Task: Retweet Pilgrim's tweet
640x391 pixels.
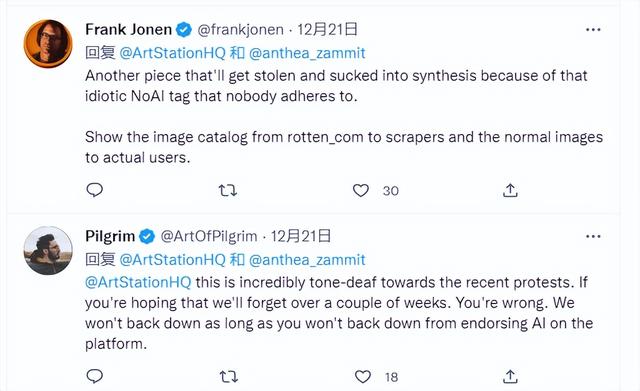Action: (x=229, y=376)
